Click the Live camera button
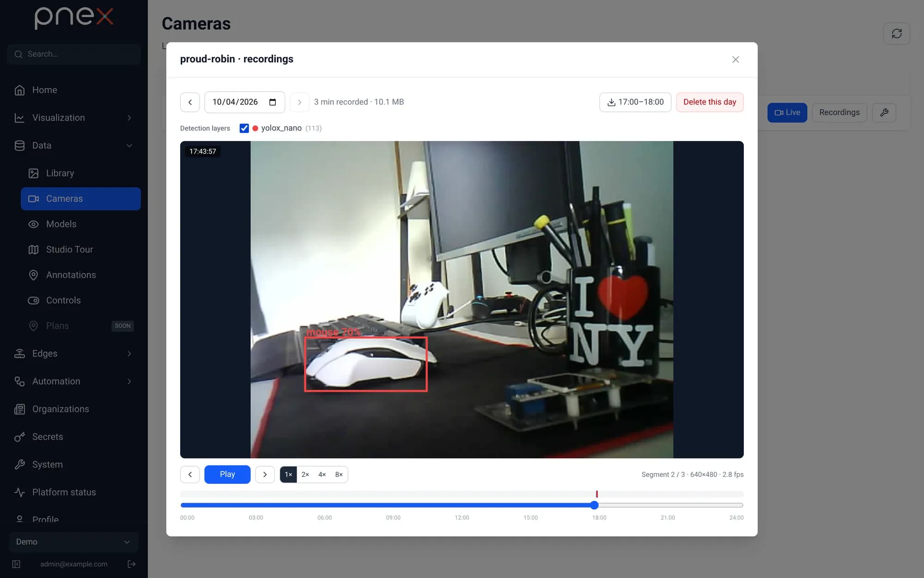The image size is (924, 578). coord(787,112)
